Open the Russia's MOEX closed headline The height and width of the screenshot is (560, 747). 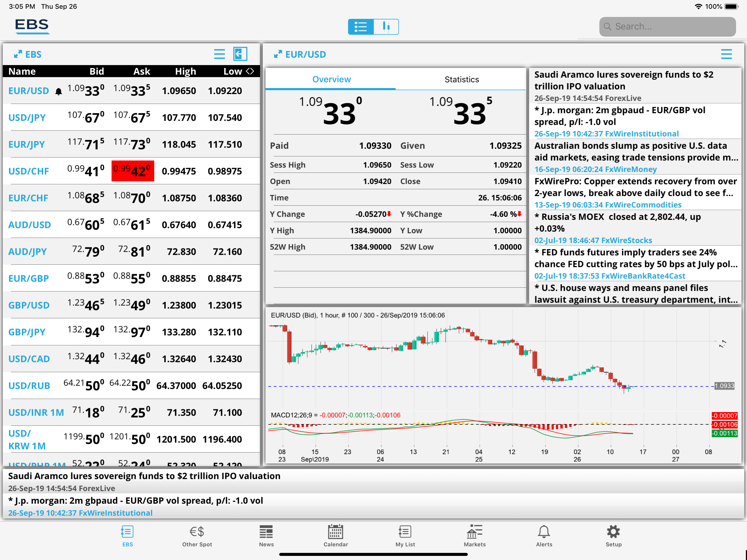[x=635, y=228]
